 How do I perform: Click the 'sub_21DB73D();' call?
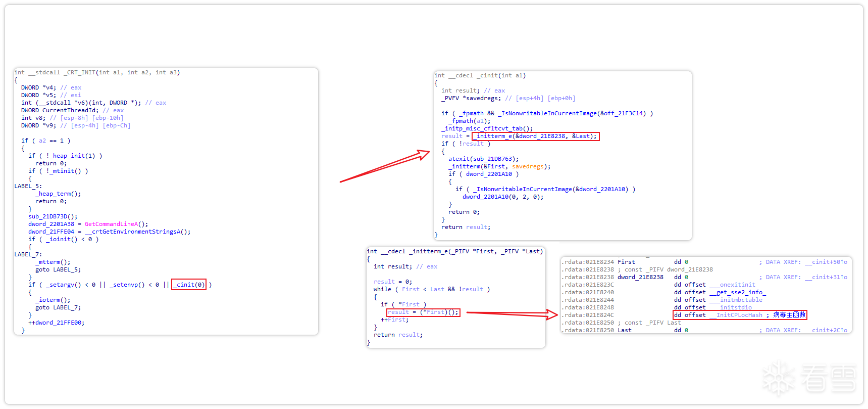[53, 216]
